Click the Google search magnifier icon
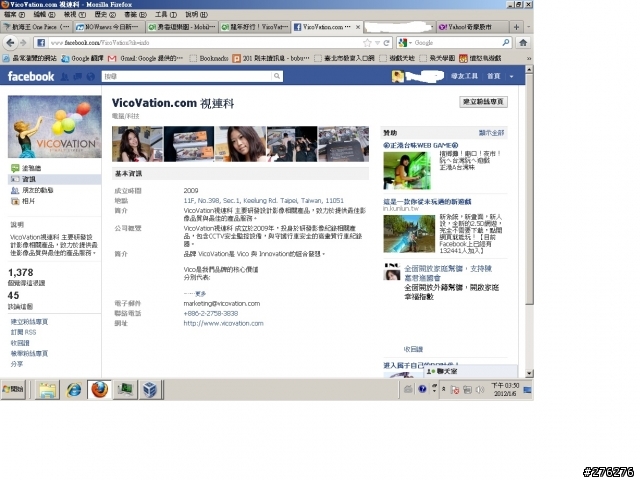This screenshot has width=640, height=480. click(x=506, y=42)
